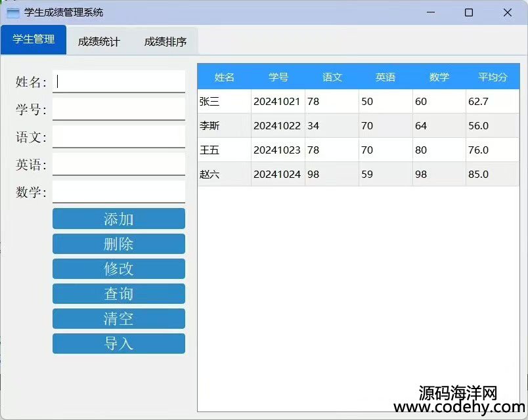Click the 姓名 input field
Viewport: 528px width, 420px height.
(119, 81)
